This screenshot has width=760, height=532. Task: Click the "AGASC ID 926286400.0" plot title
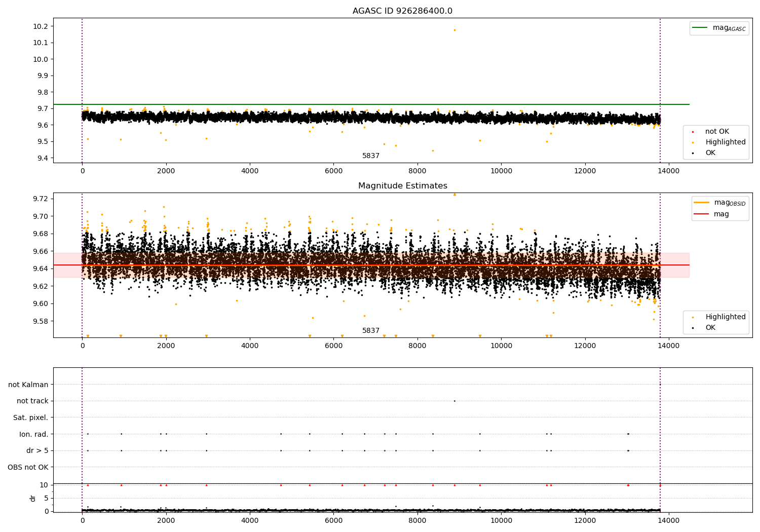tap(402, 11)
